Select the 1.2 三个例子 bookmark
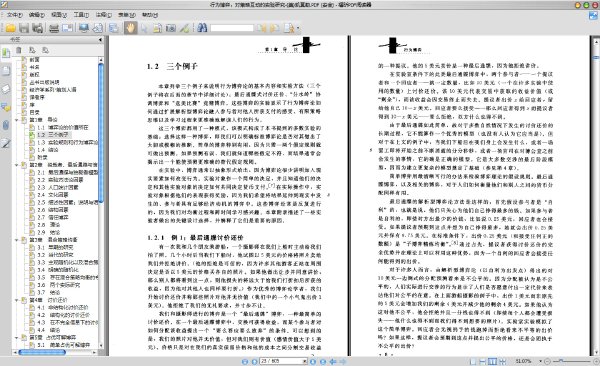This screenshot has height=366, width=600. (53, 135)
